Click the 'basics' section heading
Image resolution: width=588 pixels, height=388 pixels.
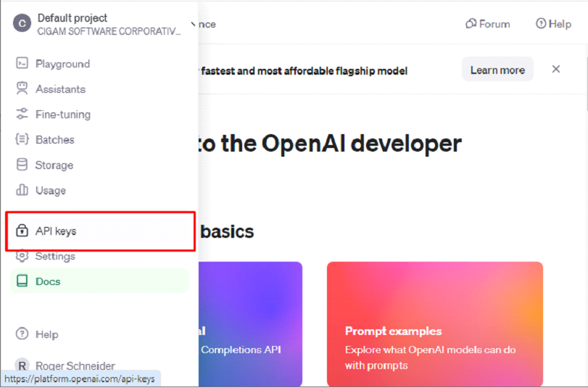(x=227, y=231)
